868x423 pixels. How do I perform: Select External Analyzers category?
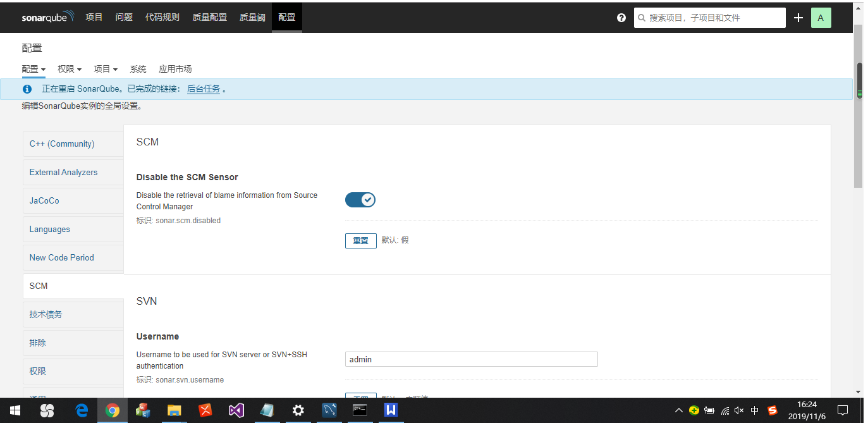click(x=73, y=172)
